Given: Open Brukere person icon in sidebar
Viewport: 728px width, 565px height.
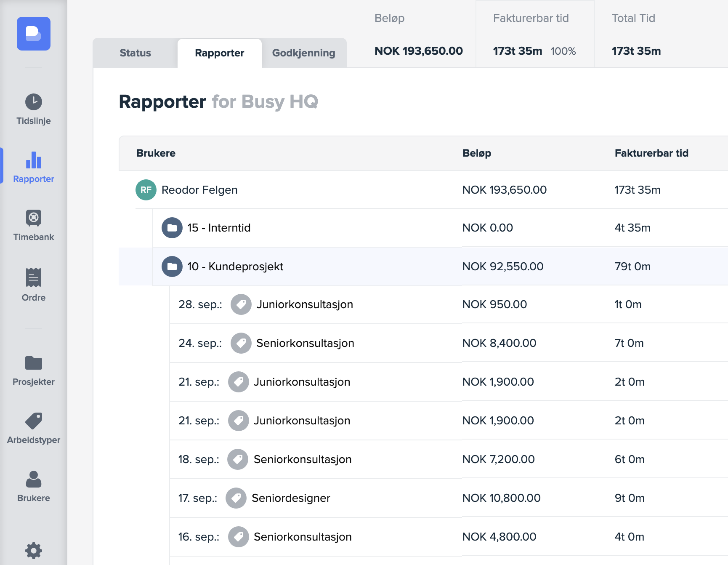Looking at the screenshot, I should [x=34, y=479].
